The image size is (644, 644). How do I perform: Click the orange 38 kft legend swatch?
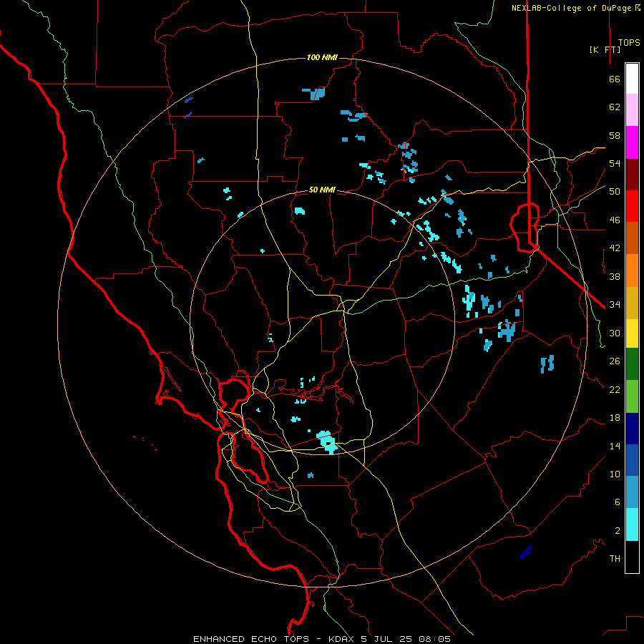[x=632, y=270]
